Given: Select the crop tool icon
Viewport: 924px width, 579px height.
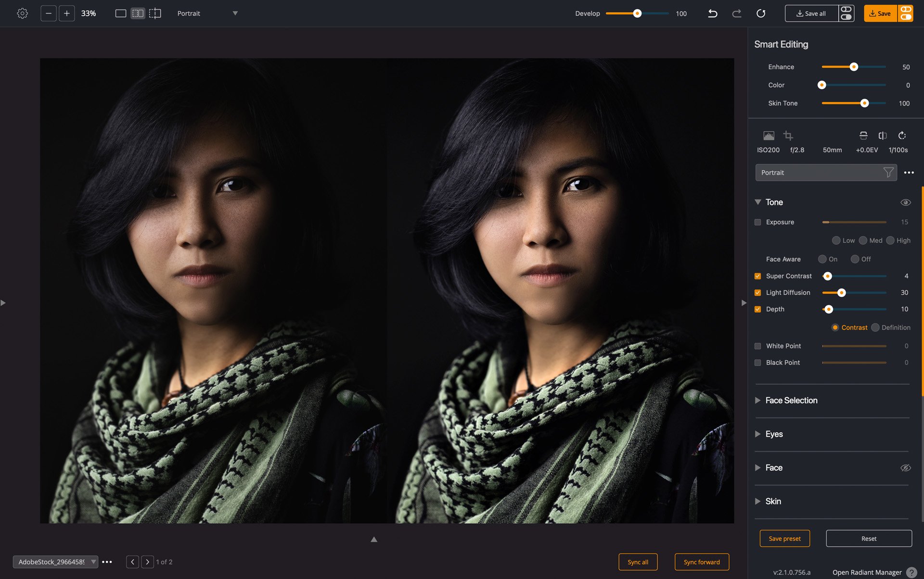Looking at the screenshot, I should (788, 136).
